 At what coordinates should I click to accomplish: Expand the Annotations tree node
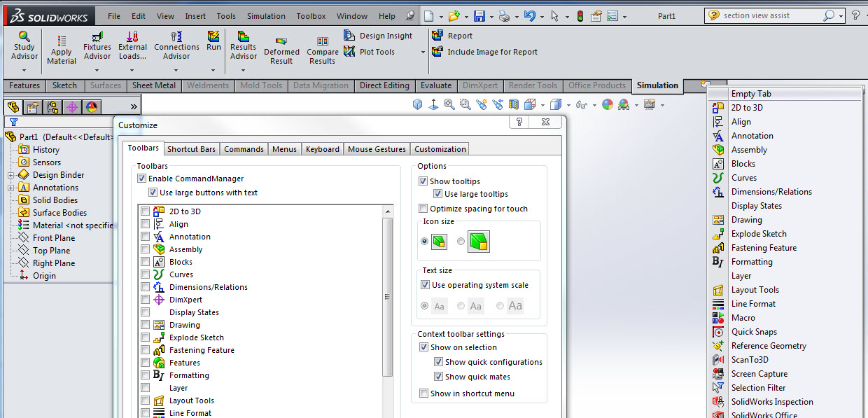pos(10,188)
